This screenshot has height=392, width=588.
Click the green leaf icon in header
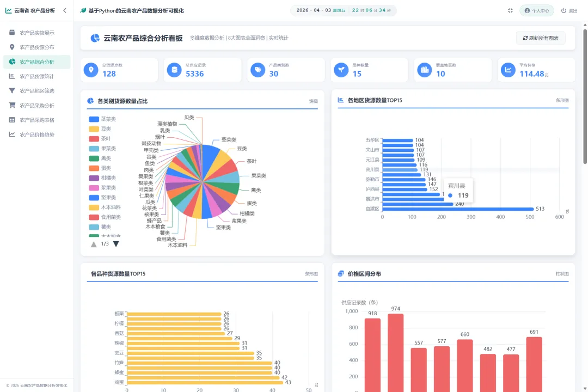tap(83, 10)
